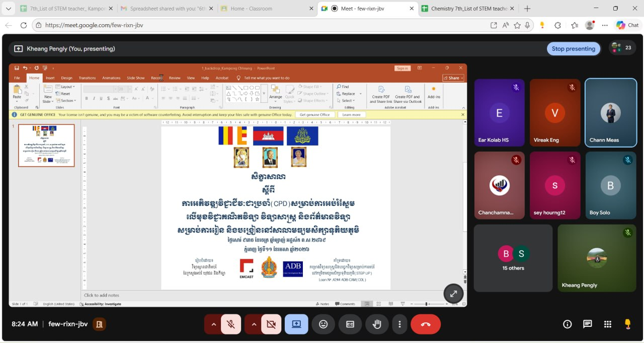Open the browser tab search dropdown

[8, 9]
